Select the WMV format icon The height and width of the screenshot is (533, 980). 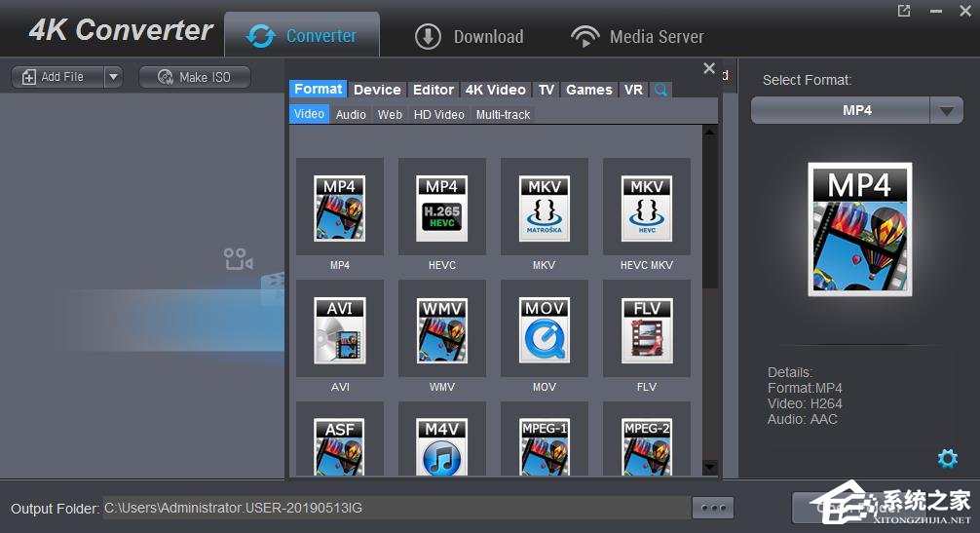pos(441,330)
